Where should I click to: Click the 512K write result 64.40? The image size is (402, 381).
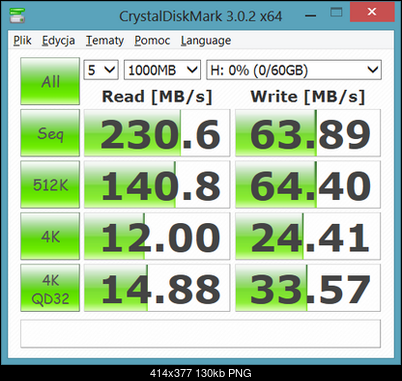(308, 184)
